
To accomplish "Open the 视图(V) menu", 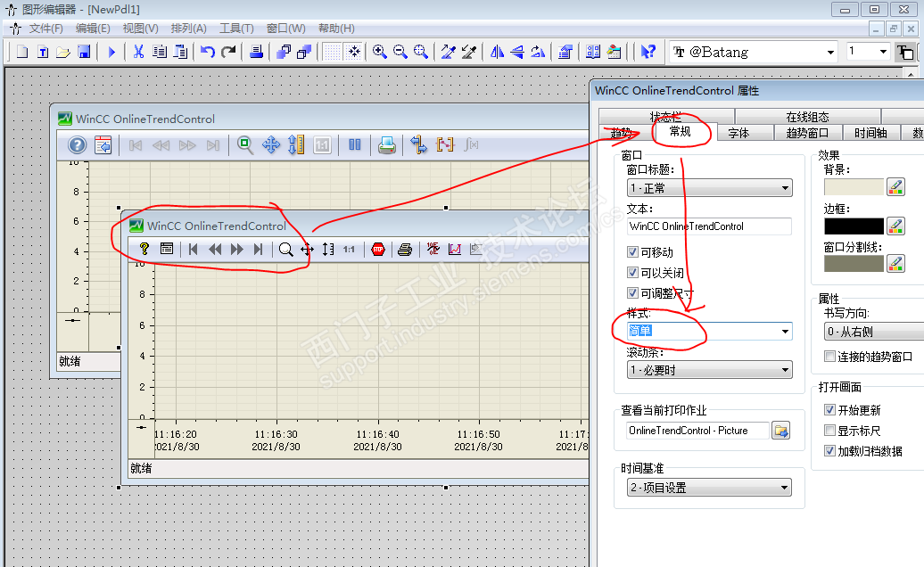I will [140, 29].
